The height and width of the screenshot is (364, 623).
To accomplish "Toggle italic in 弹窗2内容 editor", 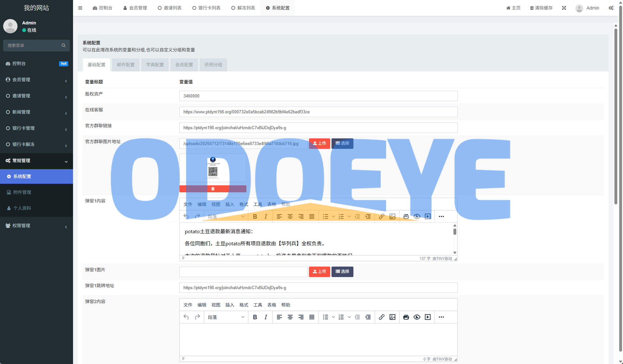I will (266, 317).
